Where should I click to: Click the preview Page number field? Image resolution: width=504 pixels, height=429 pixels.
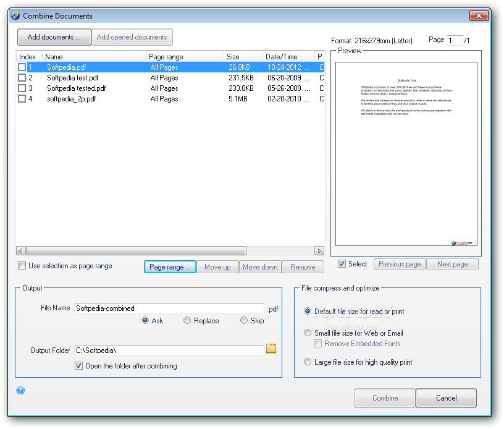[455, 41]
